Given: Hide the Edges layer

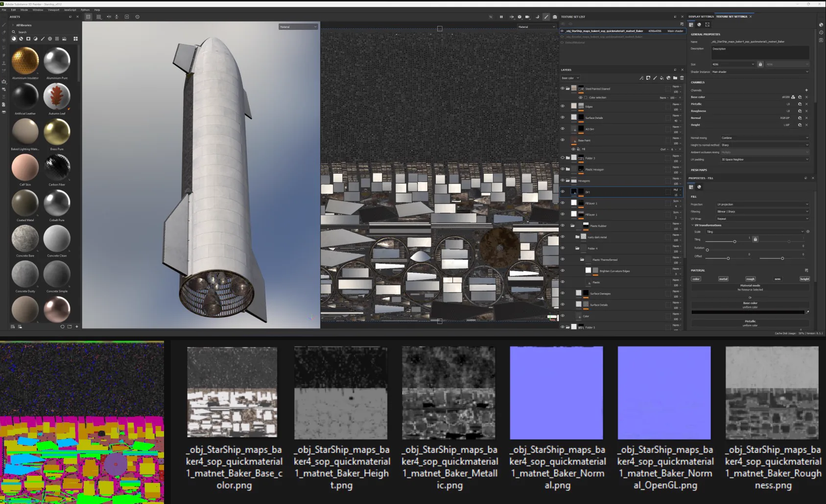Looking at the screenshot, I should 562,106.
